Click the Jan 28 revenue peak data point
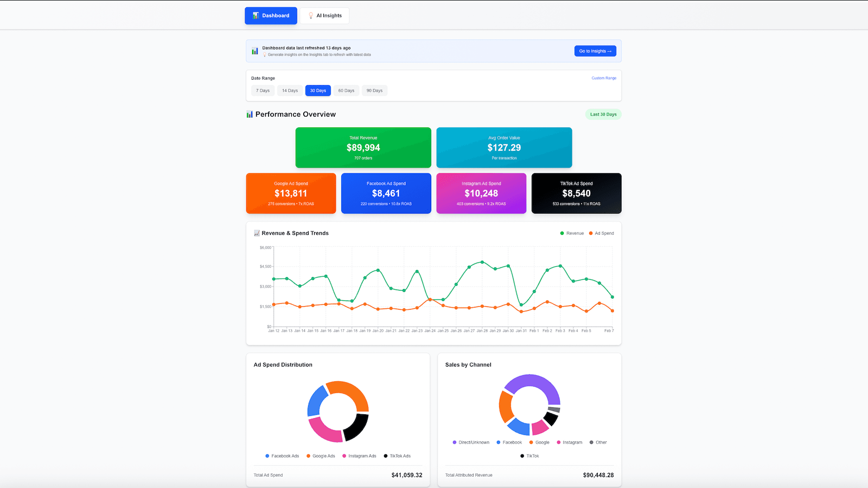Screen dimensions: 868x488 [482, 262]
